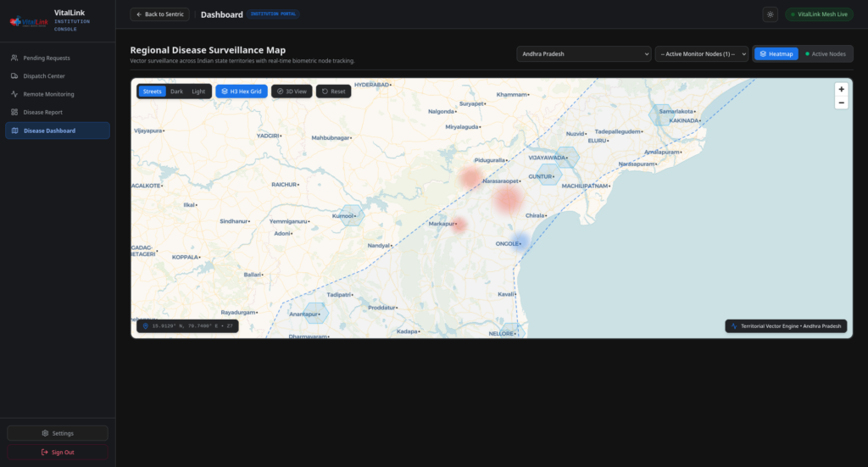Click the hexagon node near Kurnool

tap(352, 215)
